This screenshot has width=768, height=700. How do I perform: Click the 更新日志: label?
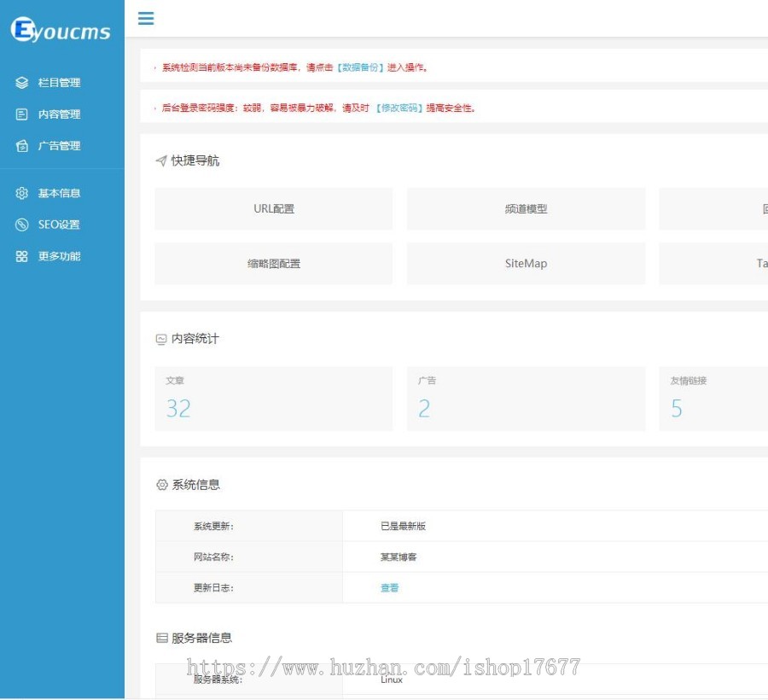click(213, 588)
